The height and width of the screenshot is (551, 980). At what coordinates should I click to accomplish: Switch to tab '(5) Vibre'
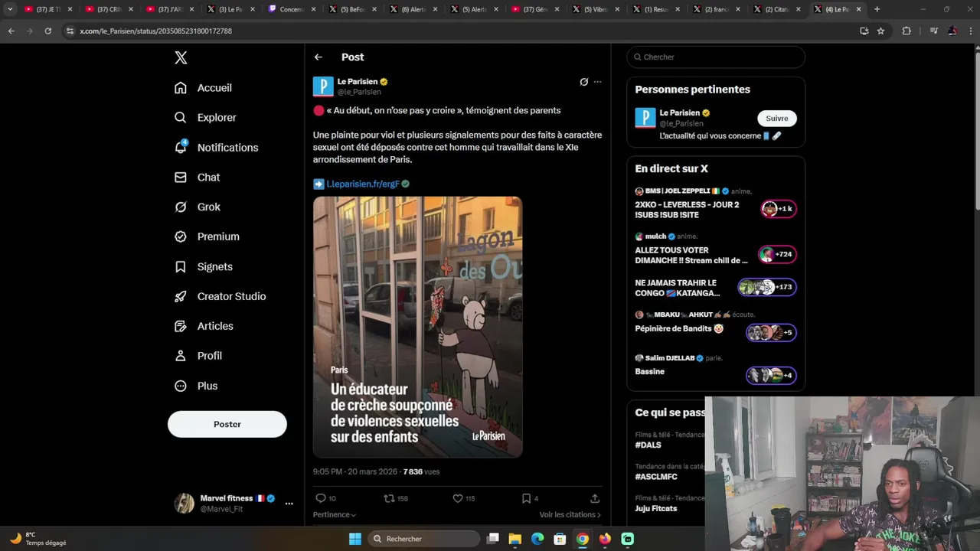tap(596, 9)
